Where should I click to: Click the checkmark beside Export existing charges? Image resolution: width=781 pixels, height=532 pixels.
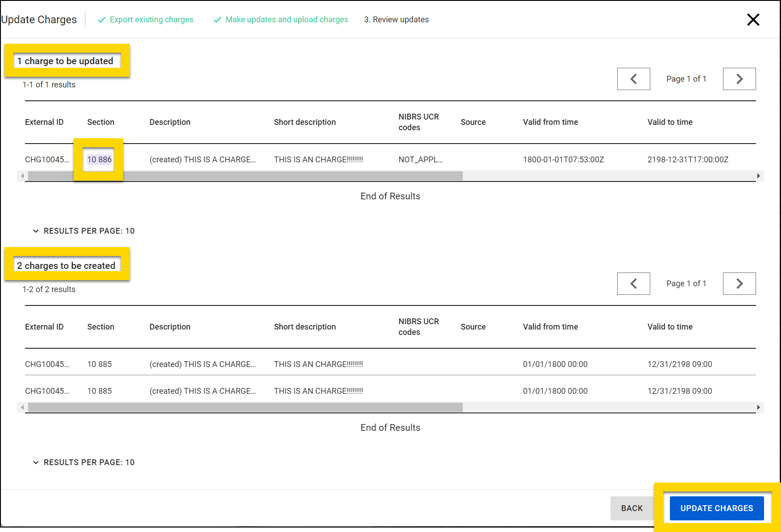pos(102,20)
